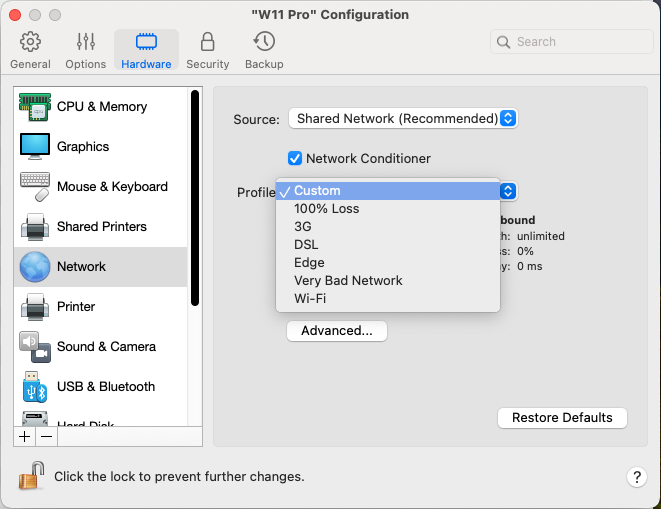Image resolution: width=661 pixels, height=509 pixels.
Task: Click the Sound & Camera icon
Action: click(35, 347)
